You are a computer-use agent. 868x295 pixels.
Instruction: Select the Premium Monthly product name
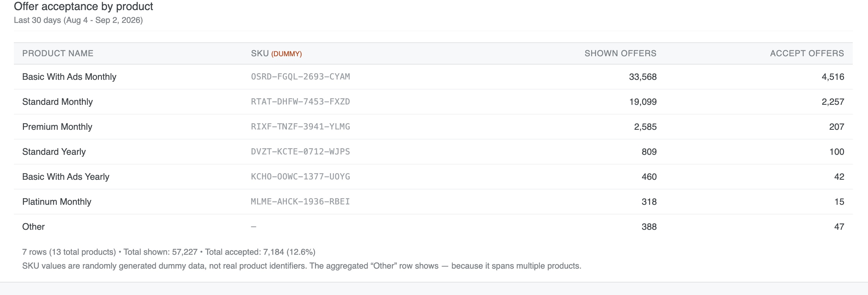coord(57,127)
